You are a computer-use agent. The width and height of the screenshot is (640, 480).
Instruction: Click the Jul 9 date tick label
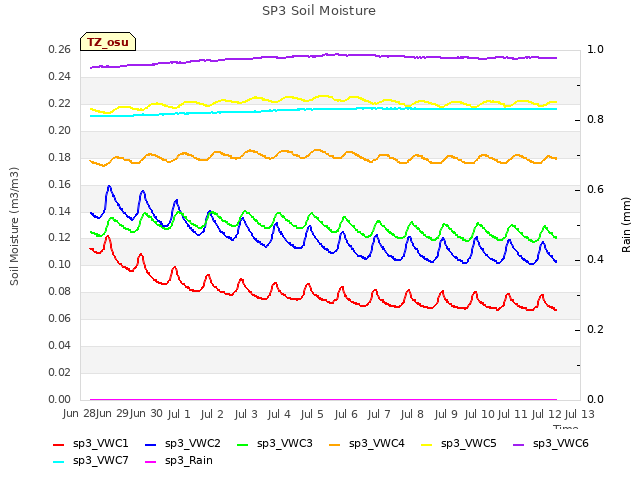[x=446, y=414]
